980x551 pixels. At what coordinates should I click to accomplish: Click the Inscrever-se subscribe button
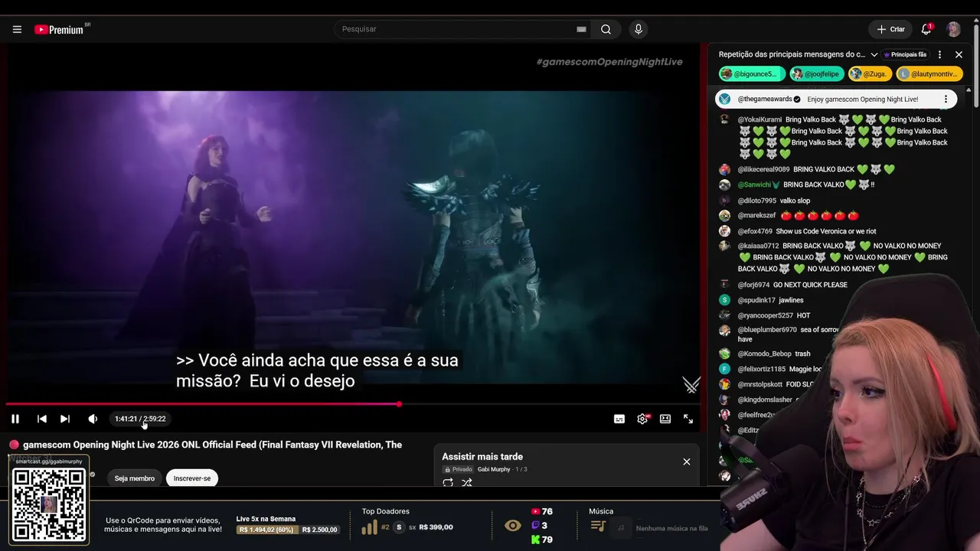[192, 478]
